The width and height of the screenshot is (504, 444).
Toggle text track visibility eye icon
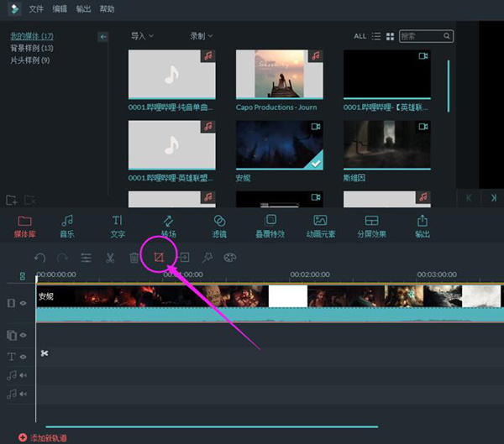[x=23, y=356]
